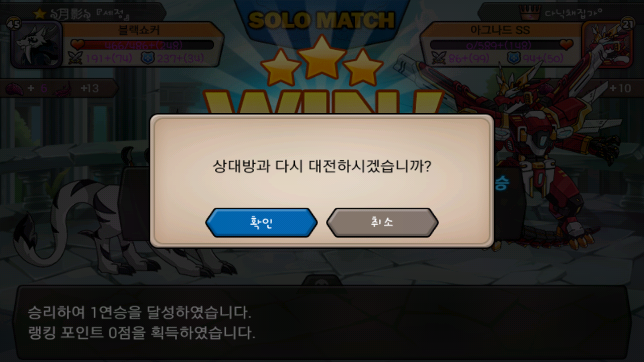Tap the player's red health bar

(x=143, y=45)
